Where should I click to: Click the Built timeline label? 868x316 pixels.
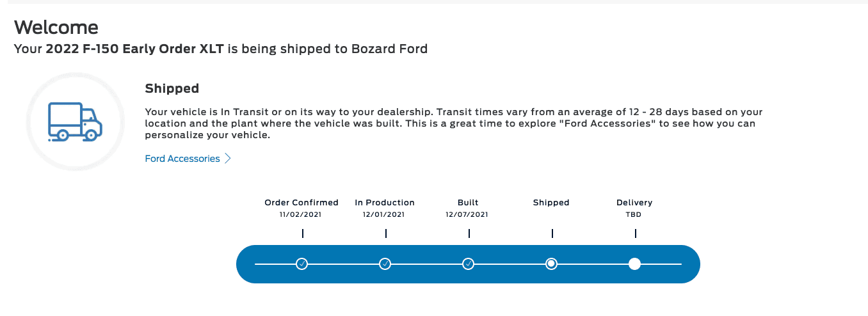tap(468, 203)
